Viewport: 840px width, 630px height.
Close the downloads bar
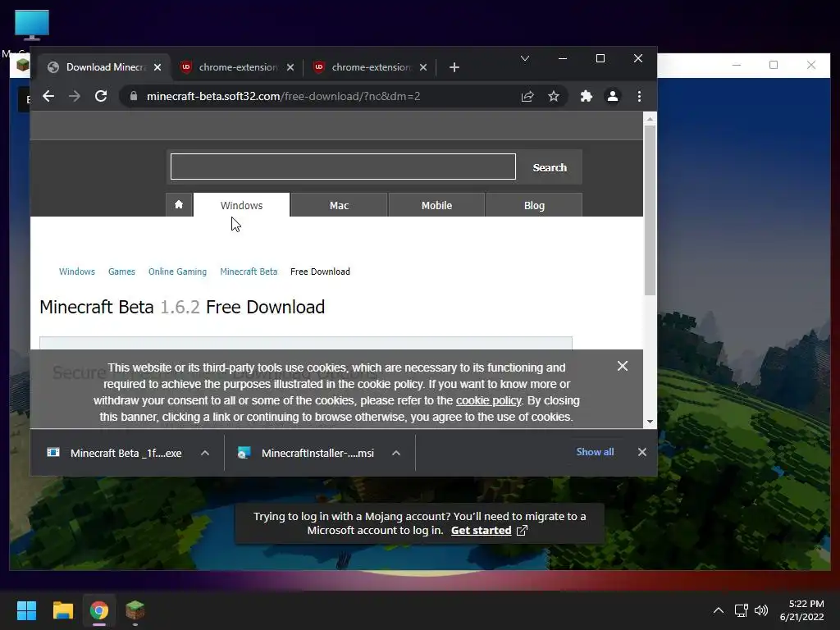click(x=642, y=452)
